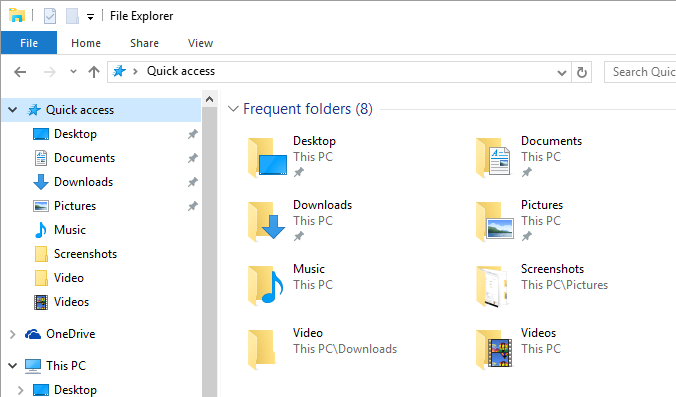Click the pin icon beside sidebar Downloads
The width and height of the screenshot is (676, 397).
tap(193, 182)
